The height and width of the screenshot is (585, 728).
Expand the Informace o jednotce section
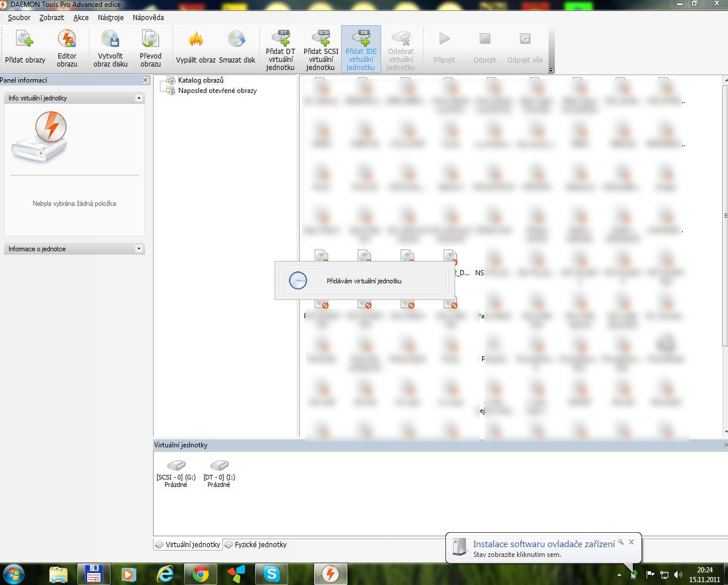coord(139,249)
